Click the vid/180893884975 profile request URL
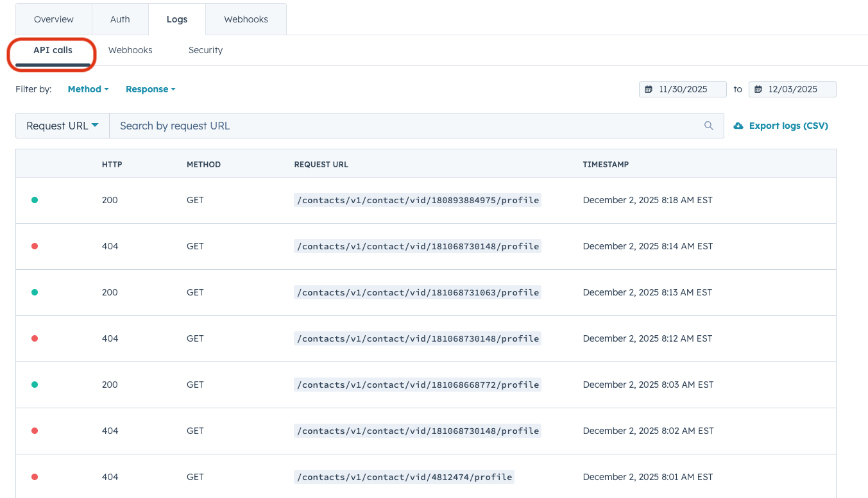Screen dimensions: 868x498 tap(418, 200)
